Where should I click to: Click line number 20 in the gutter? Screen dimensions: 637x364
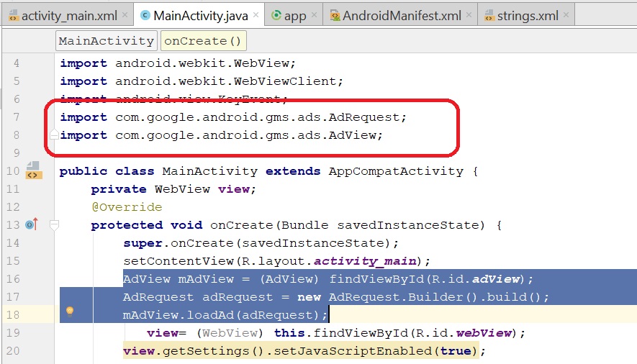12,350
